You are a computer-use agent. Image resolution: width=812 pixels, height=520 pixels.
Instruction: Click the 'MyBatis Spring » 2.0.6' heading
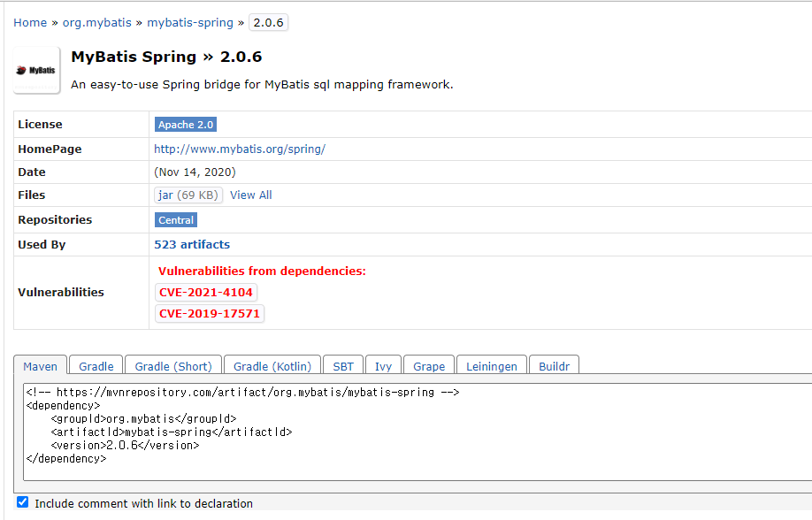(x=167, y=57)
